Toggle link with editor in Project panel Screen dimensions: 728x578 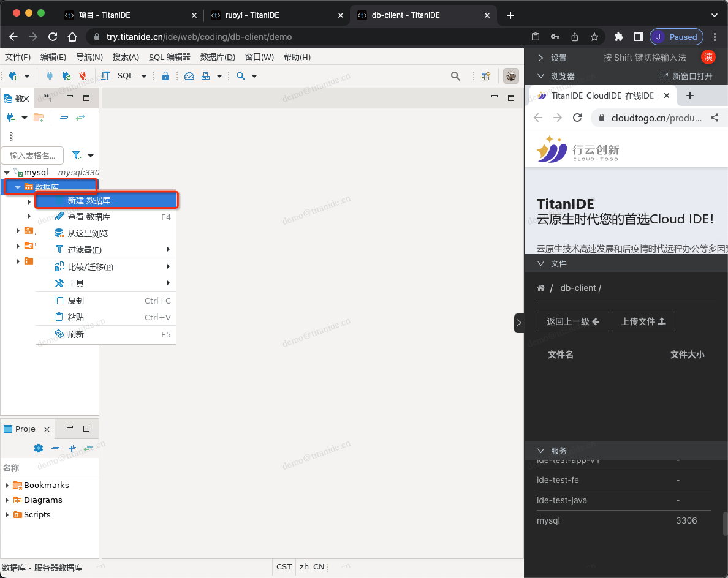pyautogui.click(x=88, y=448)
